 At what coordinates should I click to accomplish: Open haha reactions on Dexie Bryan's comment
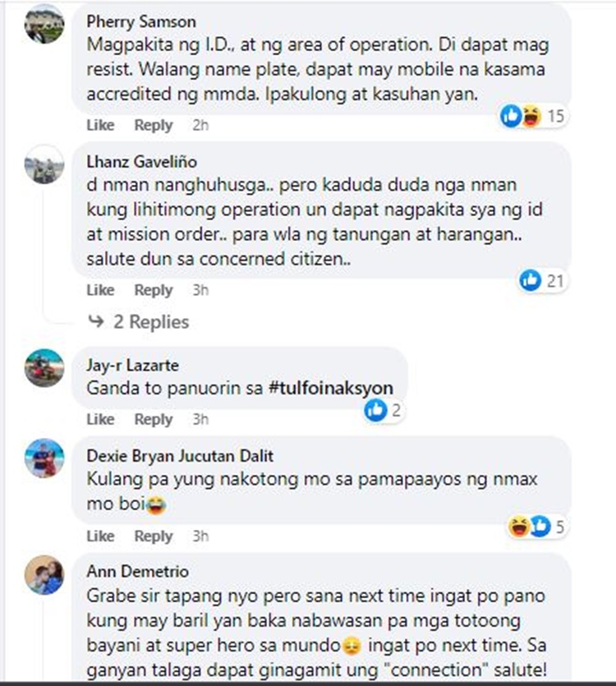[519, 527]
